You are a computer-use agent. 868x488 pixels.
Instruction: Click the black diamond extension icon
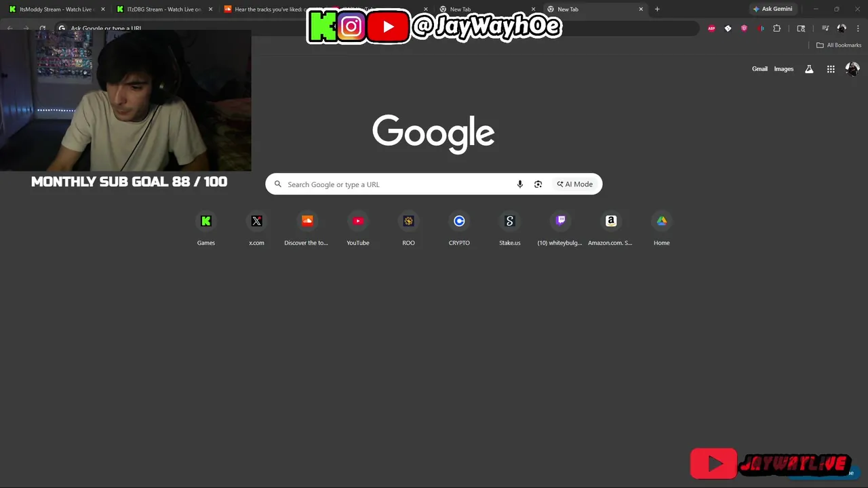pos(728,28)
